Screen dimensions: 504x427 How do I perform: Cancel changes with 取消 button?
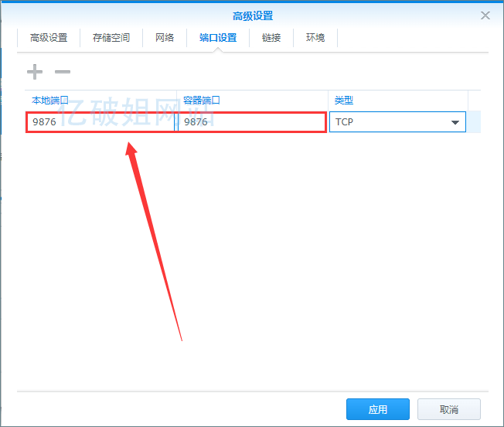[448, 409]
